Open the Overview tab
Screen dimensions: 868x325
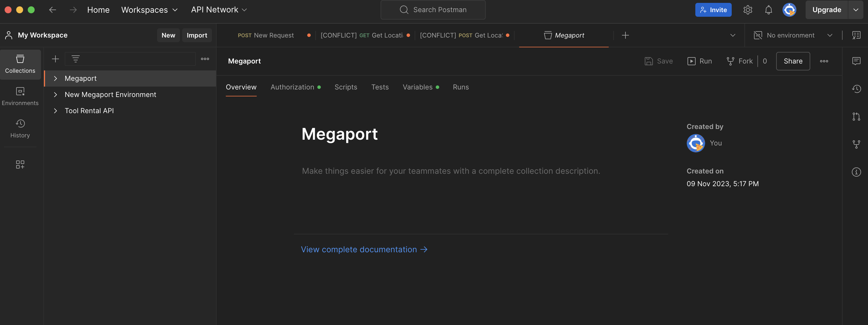[x=241, y=87]
